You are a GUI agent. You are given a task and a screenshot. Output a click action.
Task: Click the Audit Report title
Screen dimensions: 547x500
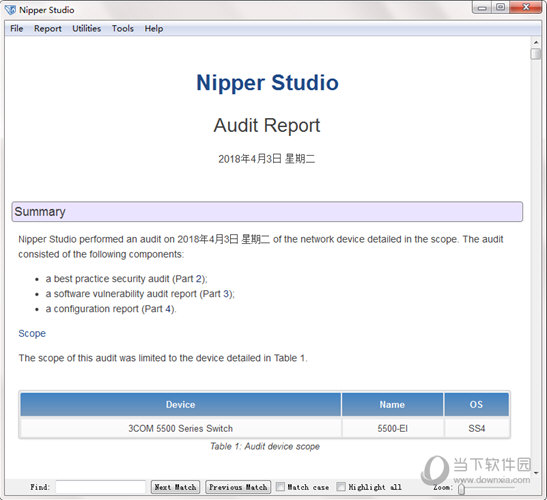pos(267,125)
